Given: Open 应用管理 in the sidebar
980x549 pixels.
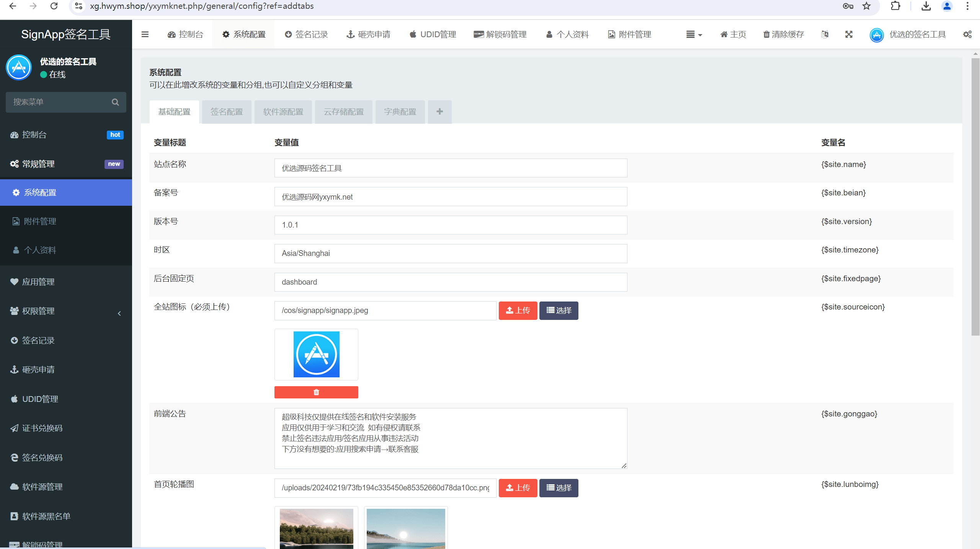Looking at the screenshot, I should pyautogui.click(x=66, y=282).
